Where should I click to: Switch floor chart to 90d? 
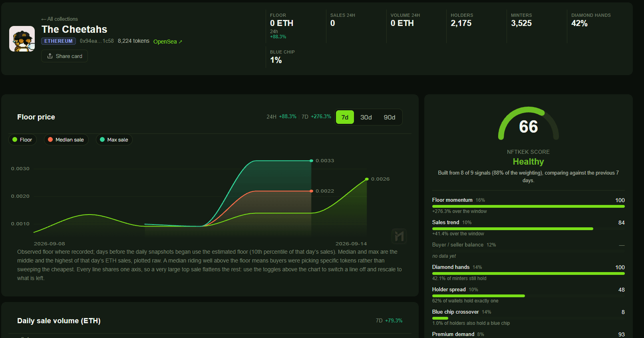390,117
